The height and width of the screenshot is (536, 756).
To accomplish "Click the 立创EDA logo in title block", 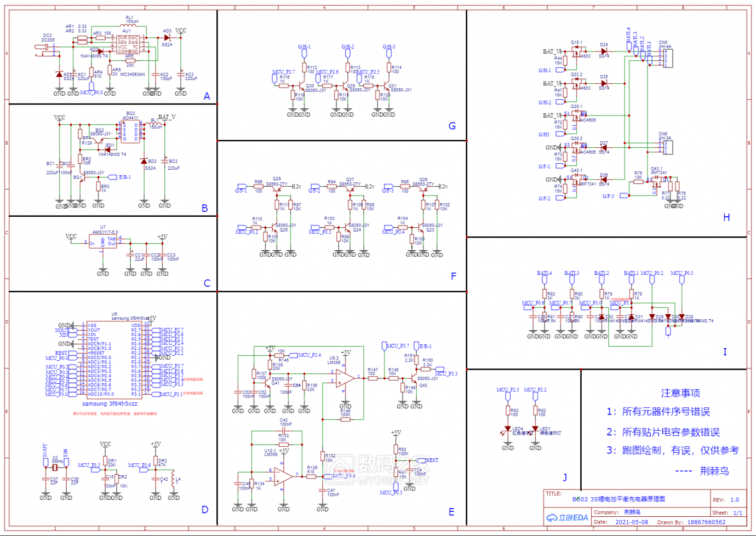I will [x=567, y=517].
